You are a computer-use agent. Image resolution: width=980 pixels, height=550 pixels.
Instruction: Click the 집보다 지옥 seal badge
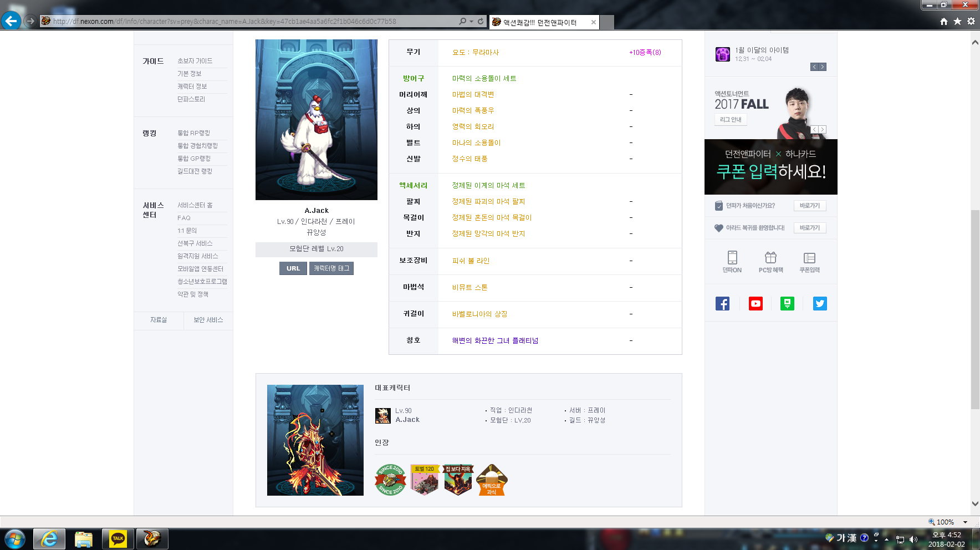click(458, 480)
